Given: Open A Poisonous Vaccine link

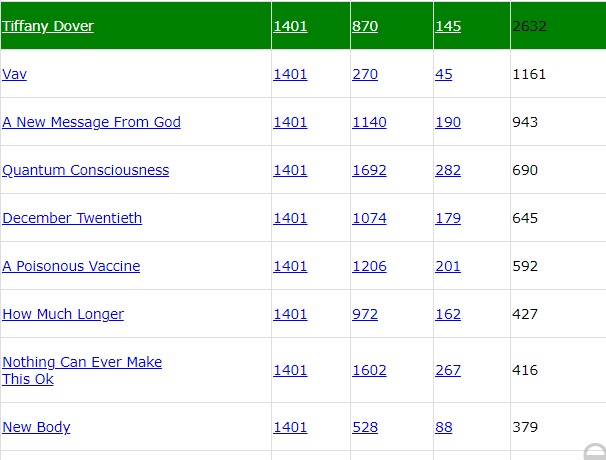Looking at the screenshot, I should [71, 266].
